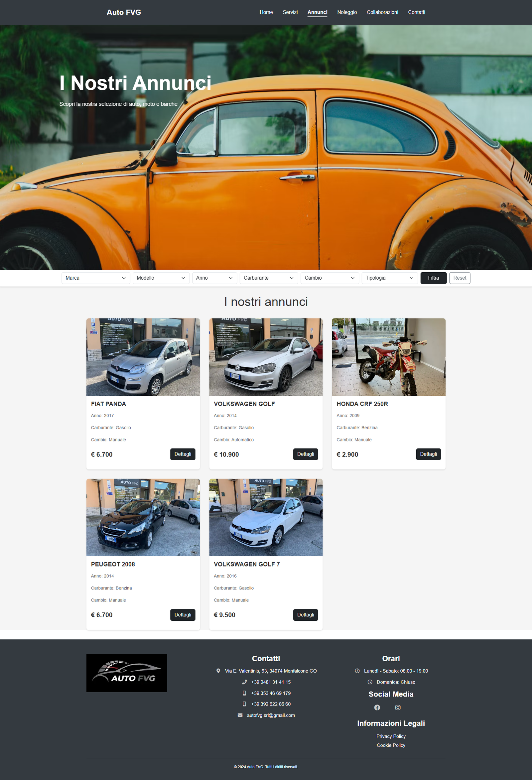
Task: Click the clock icon next to Lunedì - Sabato
Action: 357,671
